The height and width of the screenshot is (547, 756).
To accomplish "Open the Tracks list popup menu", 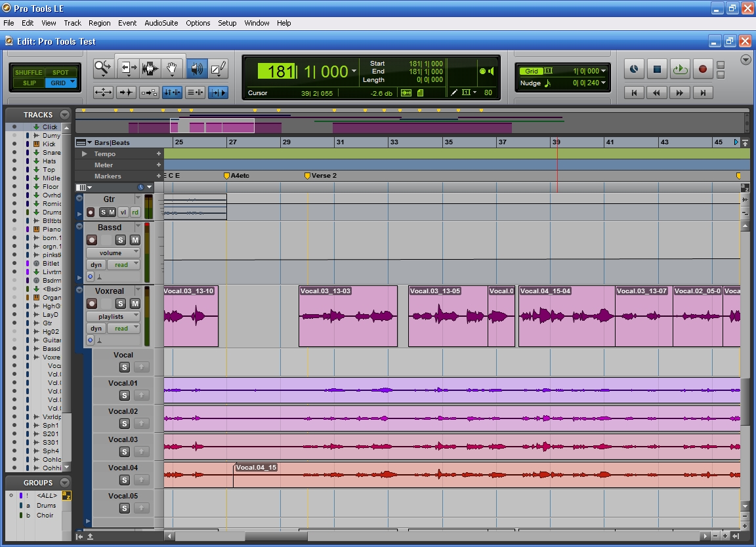I will (64, 115).
